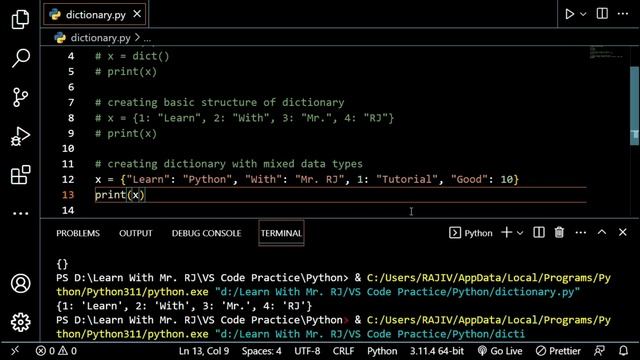The height and width of the screenshot is (360, 640).
Task: Split the editor to the right
Action: click(x=602, y=13)
